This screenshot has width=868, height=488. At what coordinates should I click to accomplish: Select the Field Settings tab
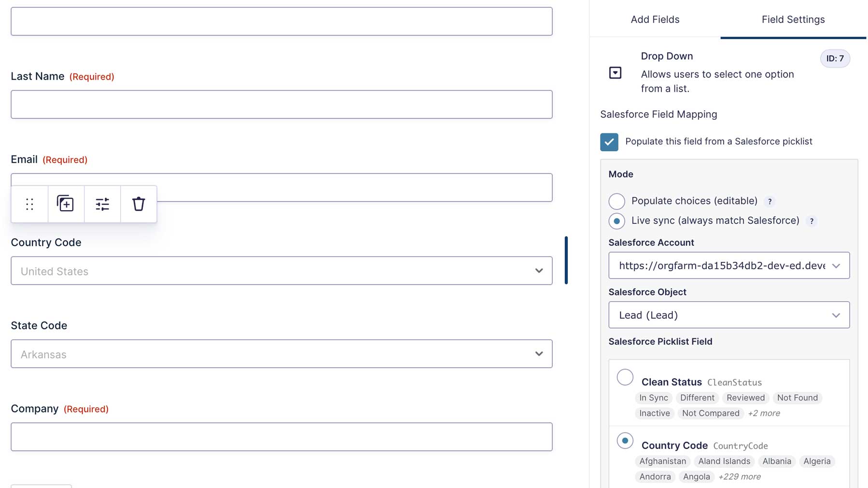click(793, 20)
